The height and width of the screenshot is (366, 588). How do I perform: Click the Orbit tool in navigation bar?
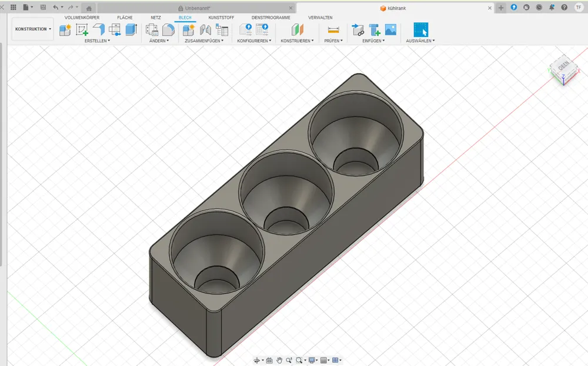pyautogui.click(x=257, y=360)
